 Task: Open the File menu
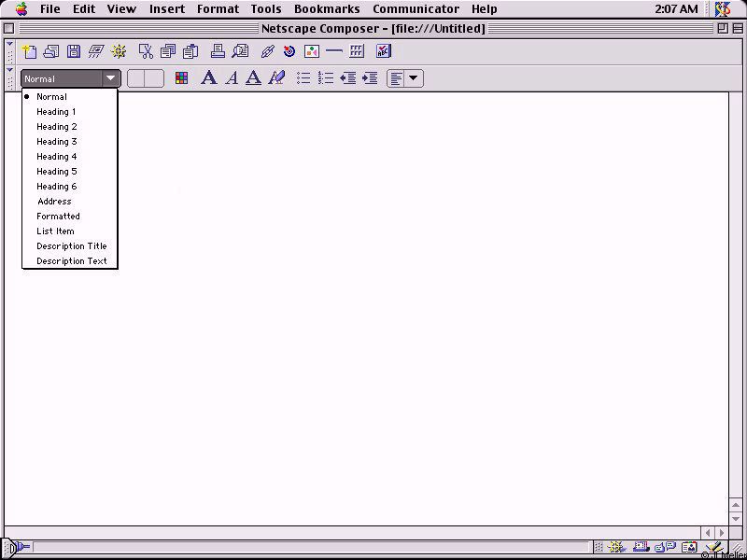point(50,9)
